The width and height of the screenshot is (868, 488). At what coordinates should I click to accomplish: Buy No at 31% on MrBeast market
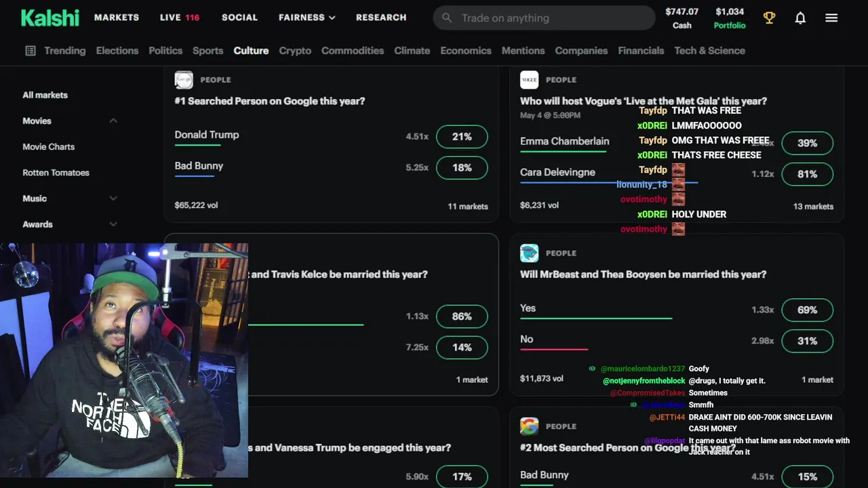click(x=807, y=341)
